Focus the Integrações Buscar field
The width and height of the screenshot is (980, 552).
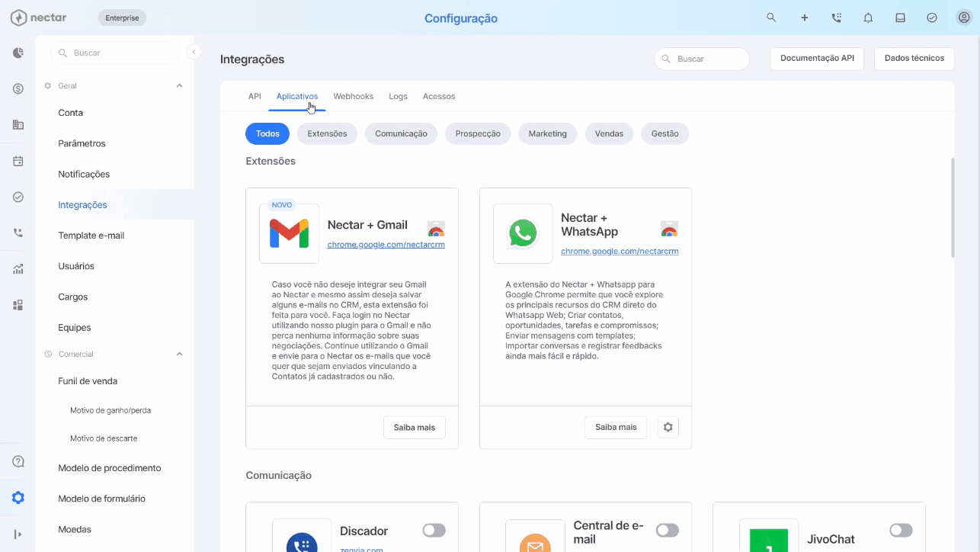click(702, 59)
